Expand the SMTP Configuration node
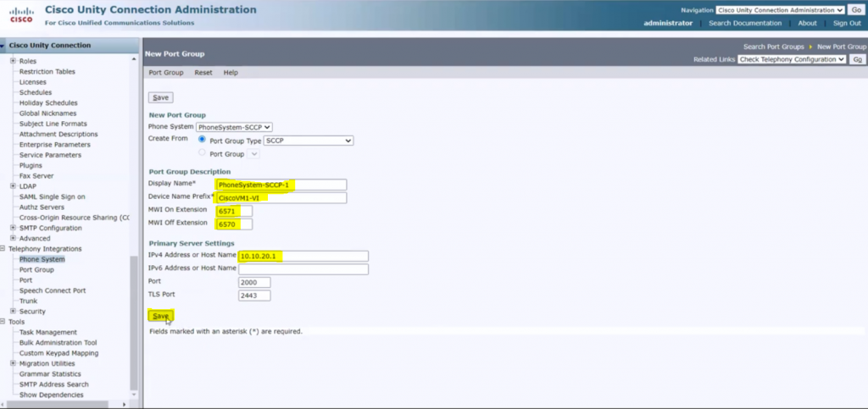Viewport: 868px width, 409px height. [13, 228]
